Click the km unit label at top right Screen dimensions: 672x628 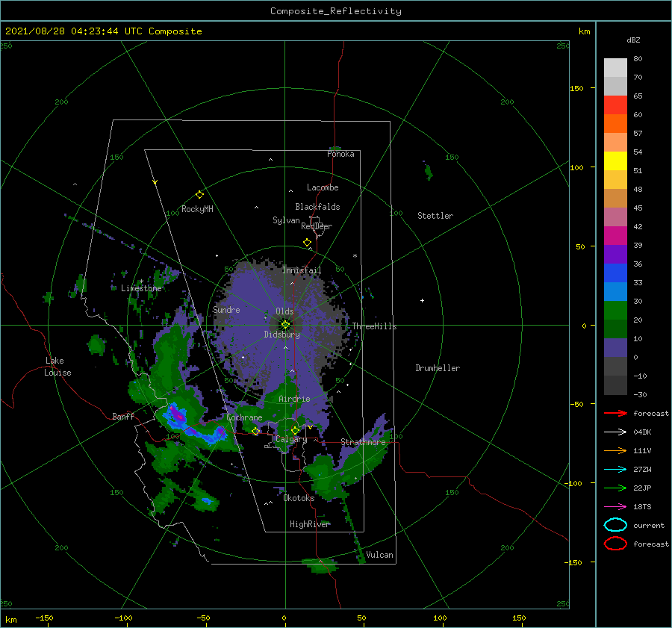[x=584, y=31]
